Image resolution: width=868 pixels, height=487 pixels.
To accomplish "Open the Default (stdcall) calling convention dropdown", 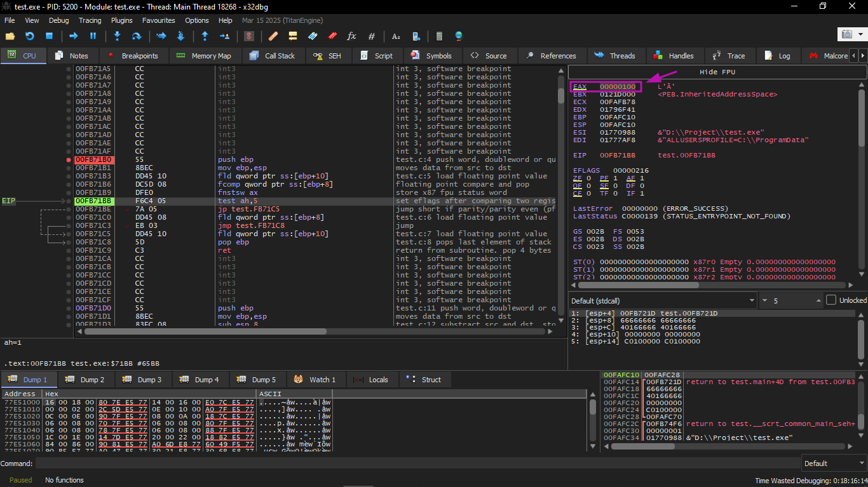I will pos(662,300).
